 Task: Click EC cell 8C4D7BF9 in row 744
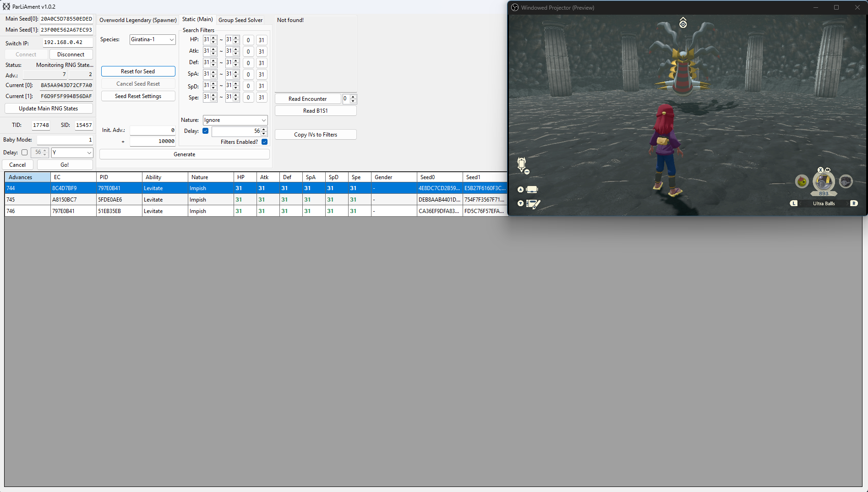pyautogui.click(x=73, y=188)
